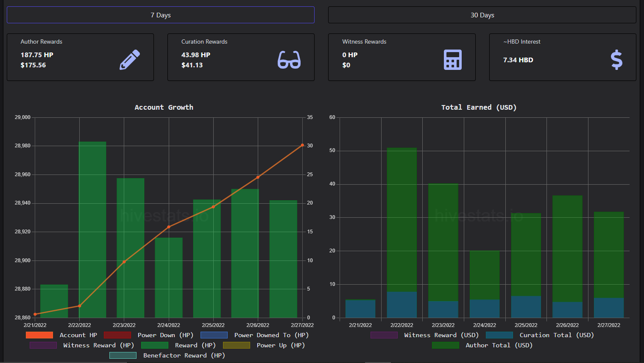644x363 pixels.
Task: Click the 2/24/2022 bar in Total Earned chart
Action: point(485,284)
